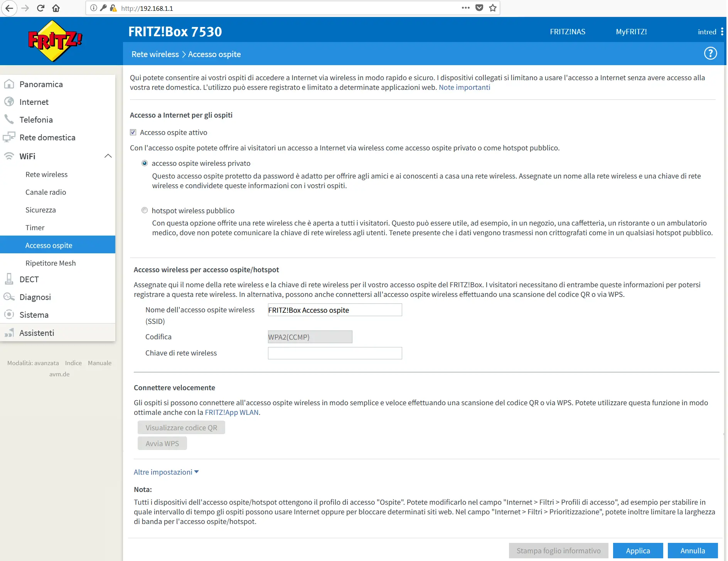Open site information icon in address bar
The width and height of the screenshot is (728, 561).
point(94,8)
